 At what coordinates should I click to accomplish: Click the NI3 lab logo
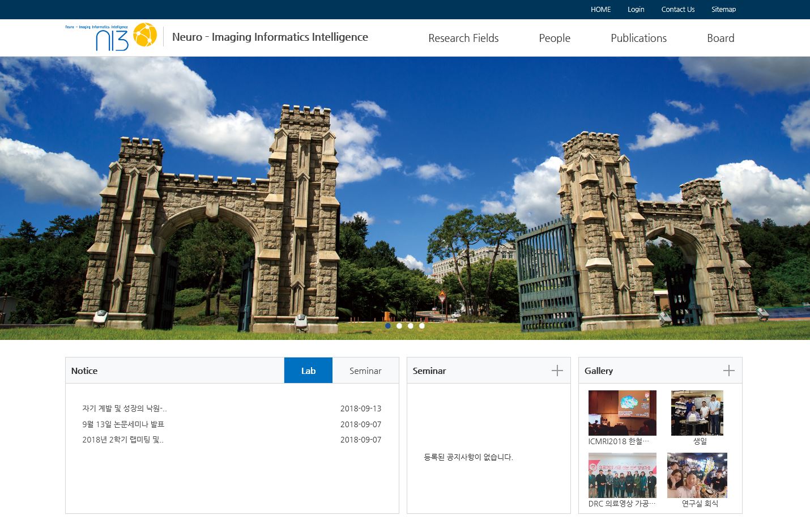click(x=112, y=37)
